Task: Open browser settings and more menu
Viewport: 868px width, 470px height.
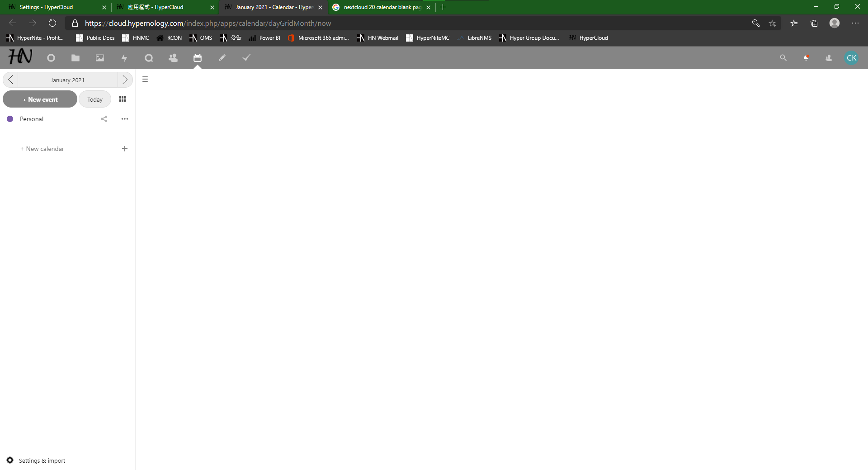Action: click(855, 23)
